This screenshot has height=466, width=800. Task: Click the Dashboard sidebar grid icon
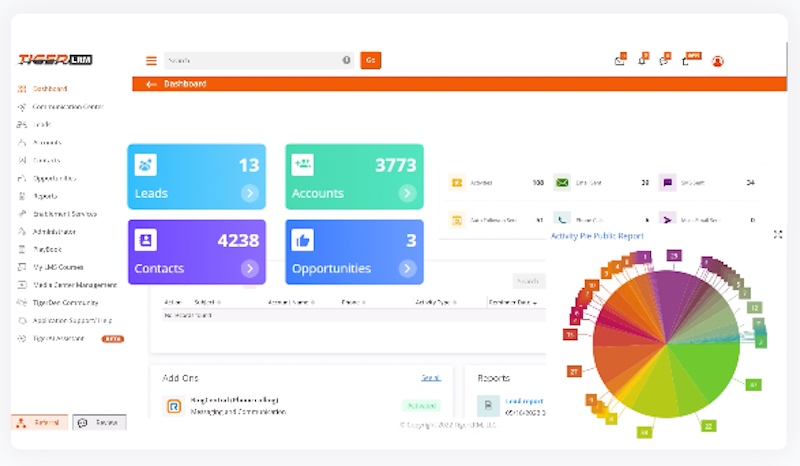[21, 89]
